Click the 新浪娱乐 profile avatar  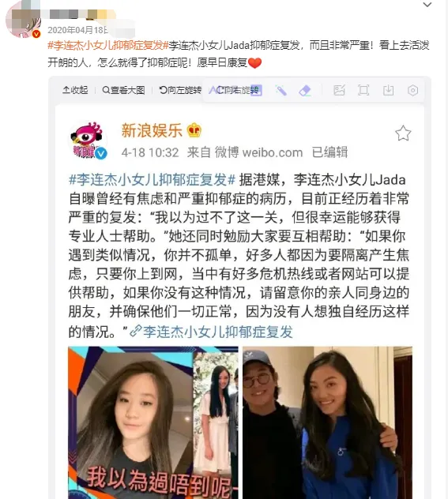pyautogui.click(x=88, y=140)
